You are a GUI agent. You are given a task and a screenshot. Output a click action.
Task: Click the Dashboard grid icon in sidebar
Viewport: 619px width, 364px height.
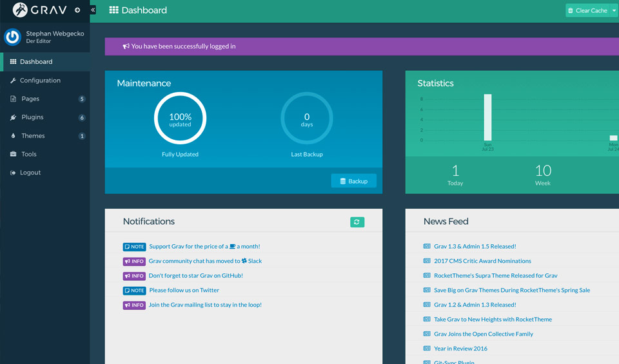pyautogui.click(x=13, y=61)
